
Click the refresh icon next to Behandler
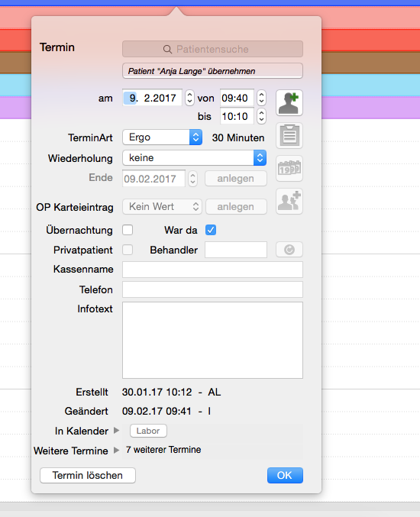(x=289, y=250)
